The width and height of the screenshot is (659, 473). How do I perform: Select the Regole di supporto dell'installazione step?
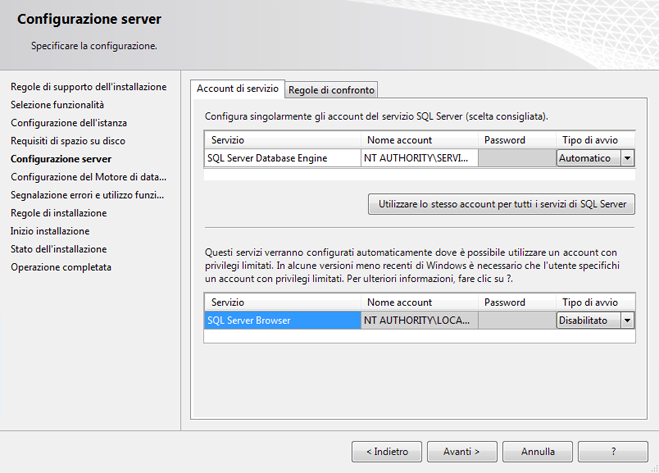coord(89,87)
